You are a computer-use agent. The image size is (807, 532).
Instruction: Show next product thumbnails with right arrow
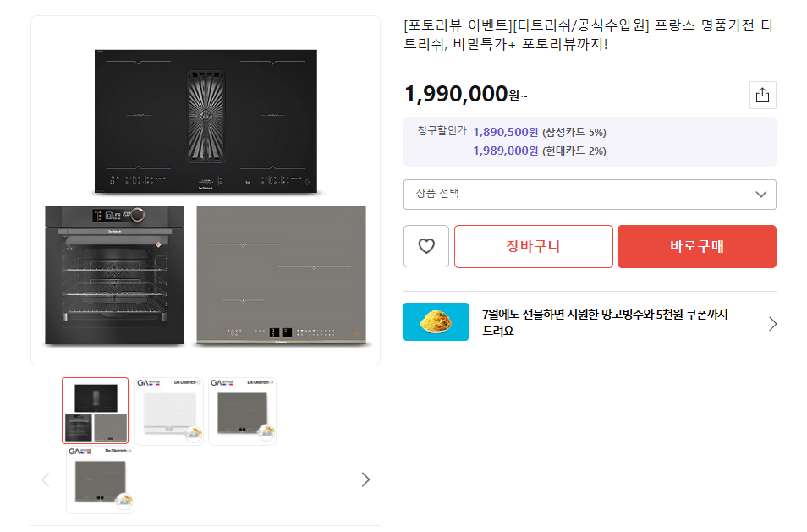[x=365, y=480]
